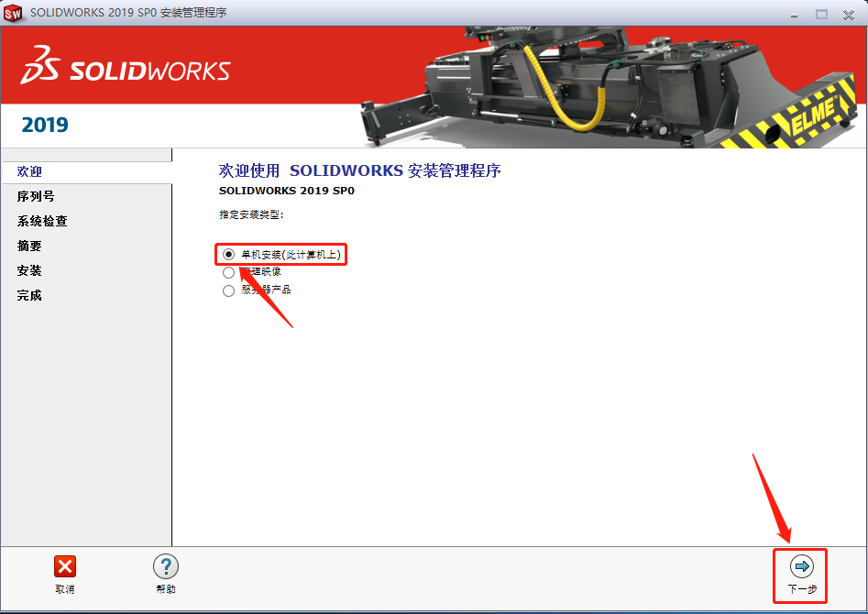The width and height of the screenshot is (868, 614).
Task: Click the 安装 sidebar entry
Action: [28, 270]
